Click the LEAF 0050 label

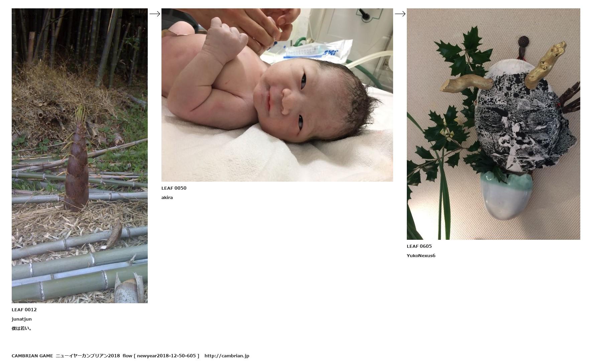click(174, 188)
